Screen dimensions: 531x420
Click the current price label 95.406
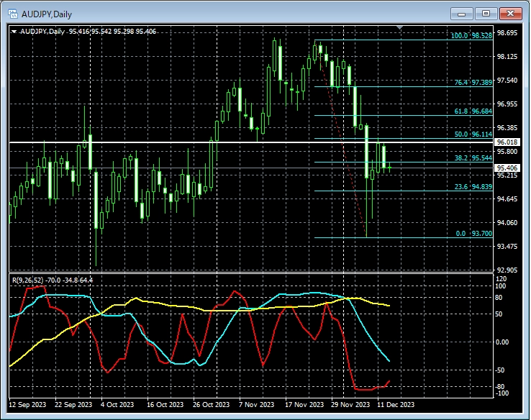point(507,168)
